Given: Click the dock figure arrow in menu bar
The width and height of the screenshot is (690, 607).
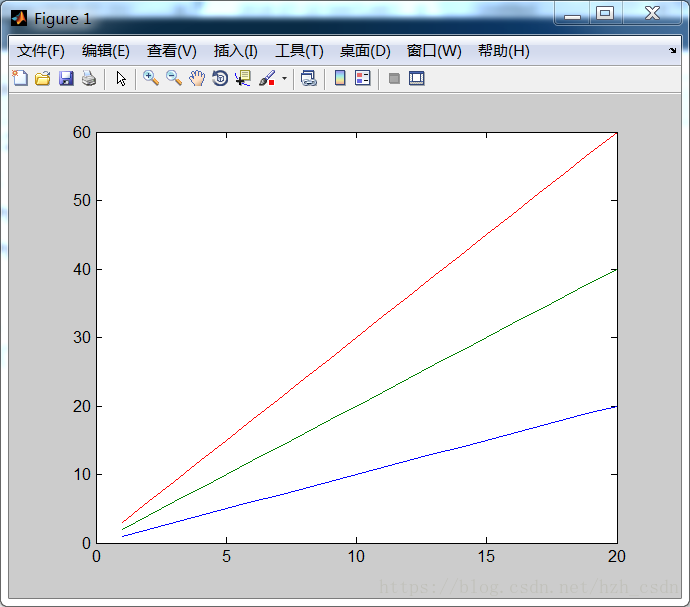Looking at the screenshot, I should click(672, 50).
